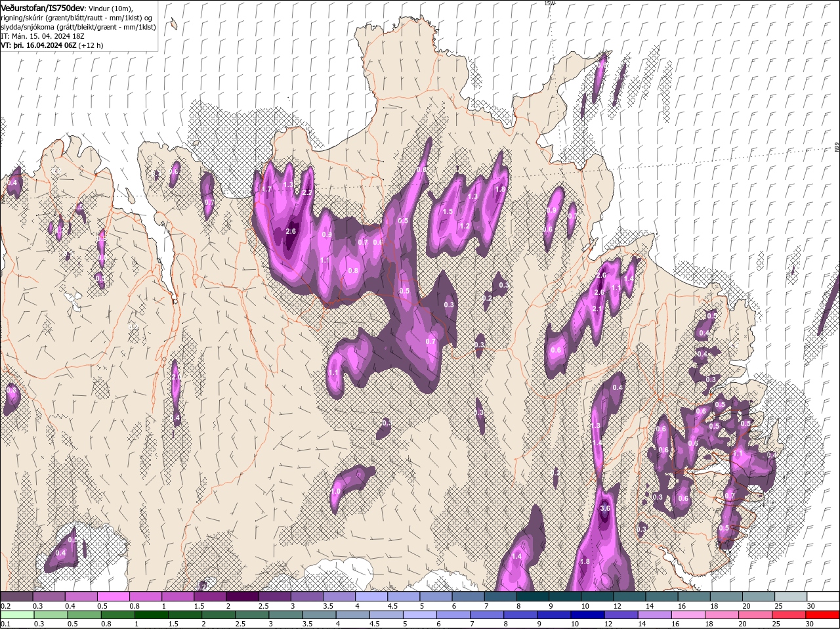Viewport: 840px width, 629px height.
Task: Click the dark green swatch between 1 and 1.5, lower legend
Action: click(x=152, y=615)
